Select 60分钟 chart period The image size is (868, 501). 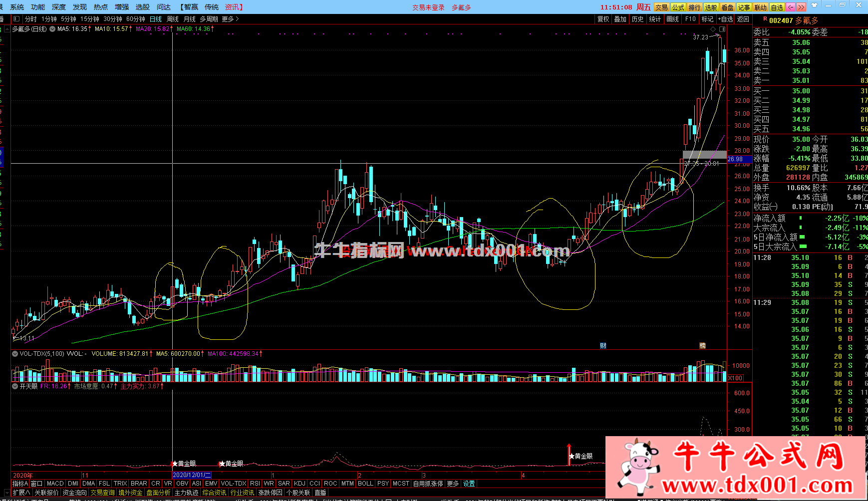(136, 19)
